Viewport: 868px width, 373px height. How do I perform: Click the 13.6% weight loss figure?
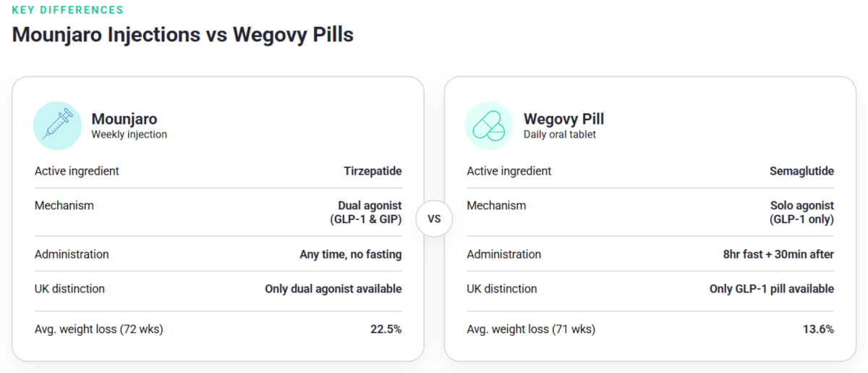point(818,330)
